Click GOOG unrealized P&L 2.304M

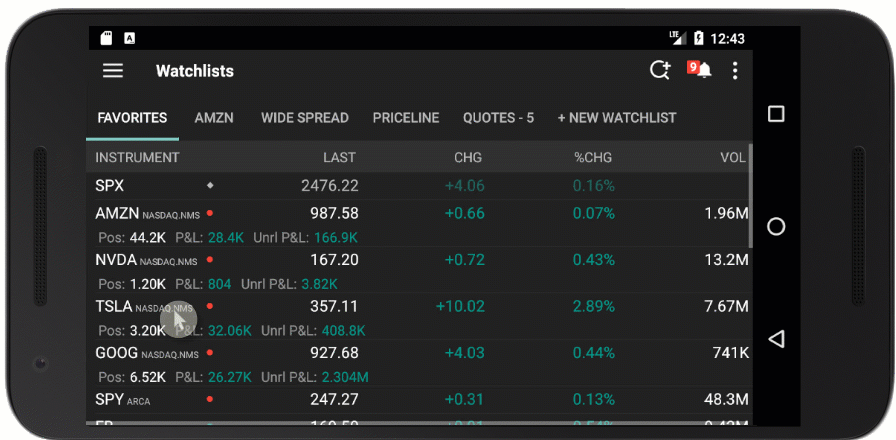pos(345,377)
